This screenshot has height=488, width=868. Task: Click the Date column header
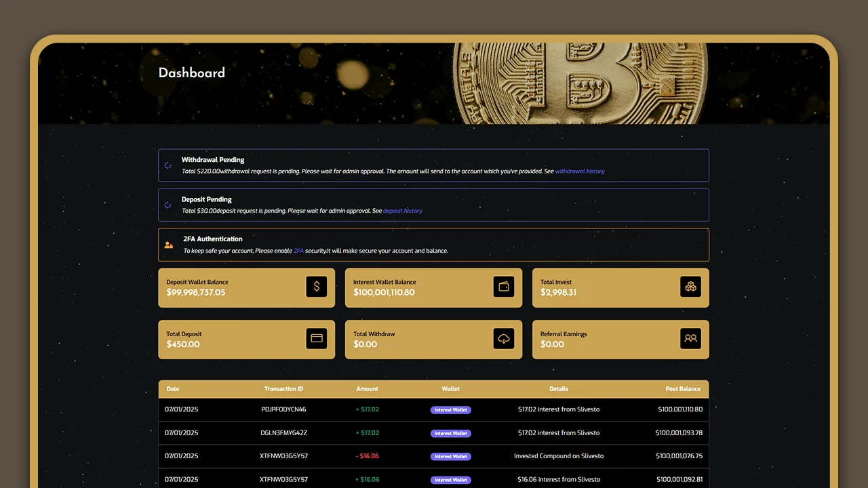pyautogui.click(x=173, y=389)
